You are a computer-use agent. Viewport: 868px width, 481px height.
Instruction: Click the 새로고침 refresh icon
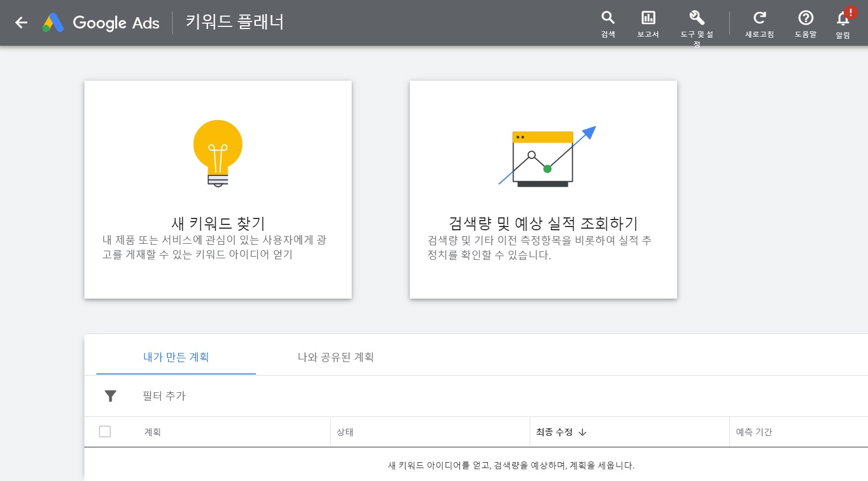759,18
